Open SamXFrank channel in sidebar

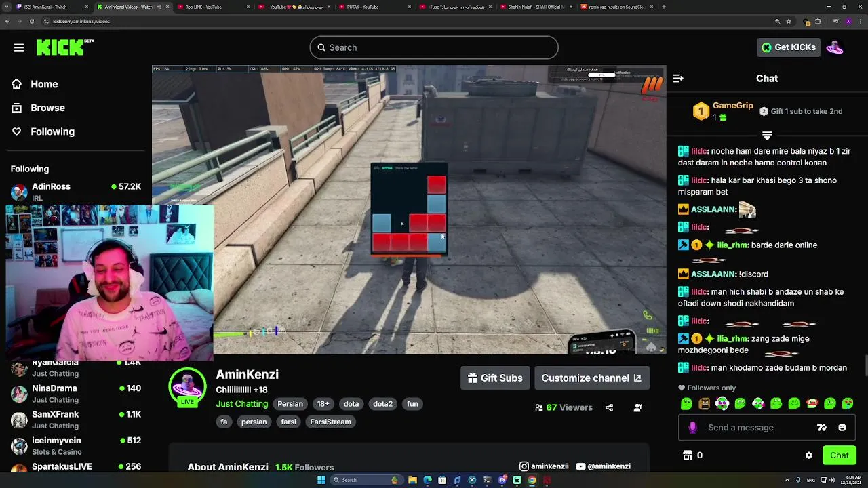(x=76, y=420)
